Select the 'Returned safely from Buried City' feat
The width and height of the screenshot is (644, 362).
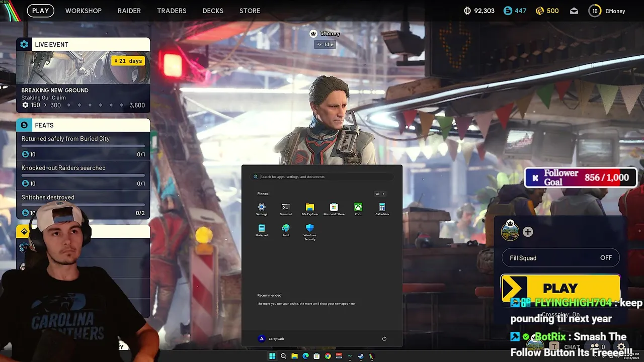(x=83, y=146)
